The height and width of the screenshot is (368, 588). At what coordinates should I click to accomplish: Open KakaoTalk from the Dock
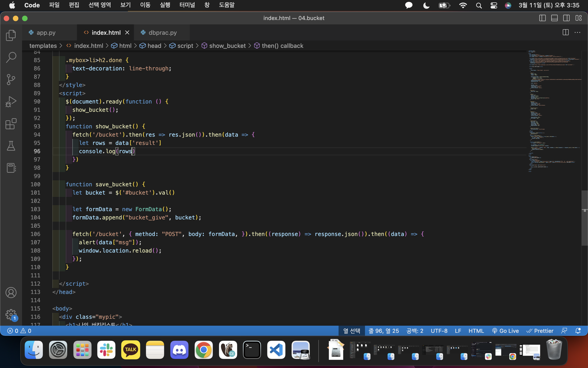tap(131, 350)
